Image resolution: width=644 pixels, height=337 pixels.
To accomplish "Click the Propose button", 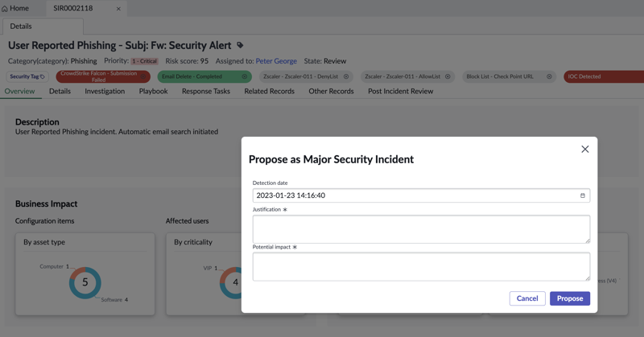I will pos(570,298).
